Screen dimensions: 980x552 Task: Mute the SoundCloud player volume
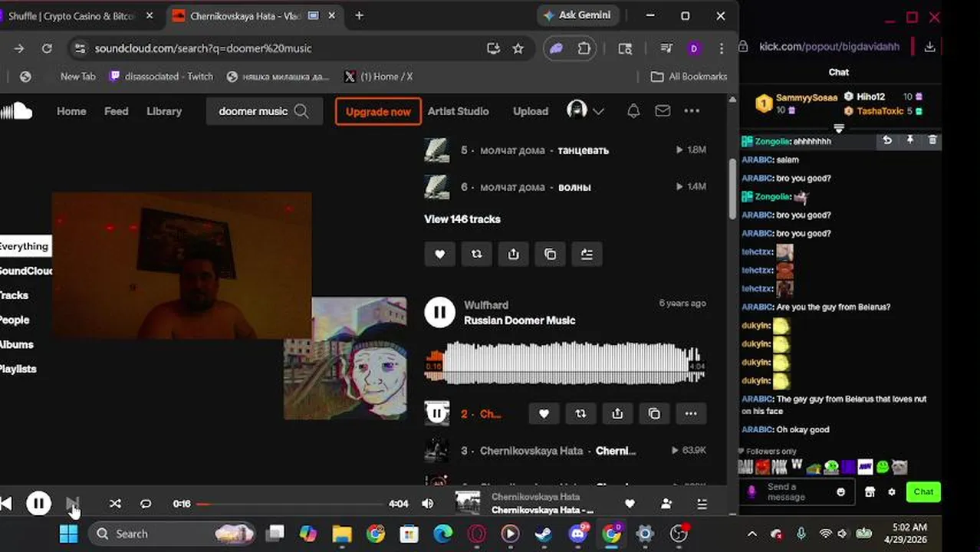(x=428, y=504)
